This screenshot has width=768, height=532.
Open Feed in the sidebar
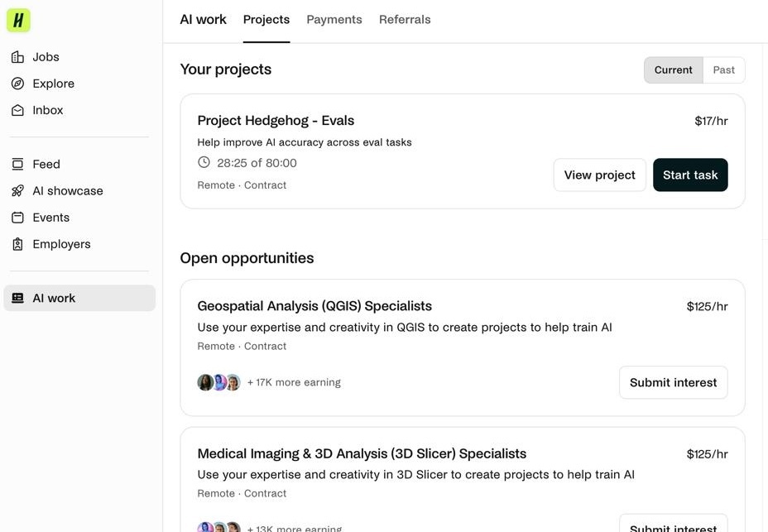tap(79, 164)
